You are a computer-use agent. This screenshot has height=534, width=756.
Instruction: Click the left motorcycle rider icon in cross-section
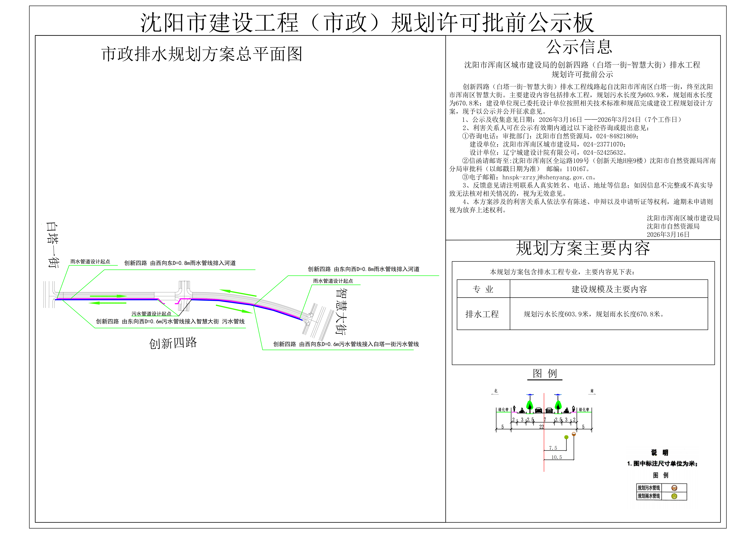point(522,411)
